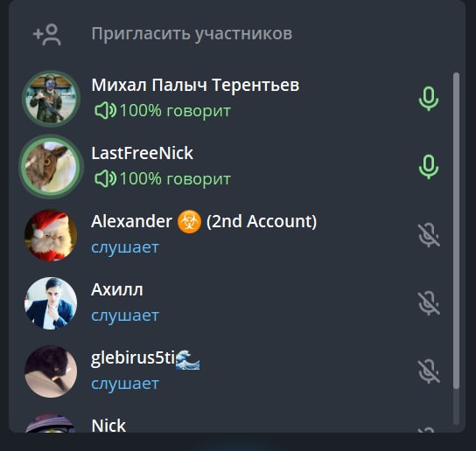
Task: Open LastFreeNick's owl avatar
Action: click(51, 167)
